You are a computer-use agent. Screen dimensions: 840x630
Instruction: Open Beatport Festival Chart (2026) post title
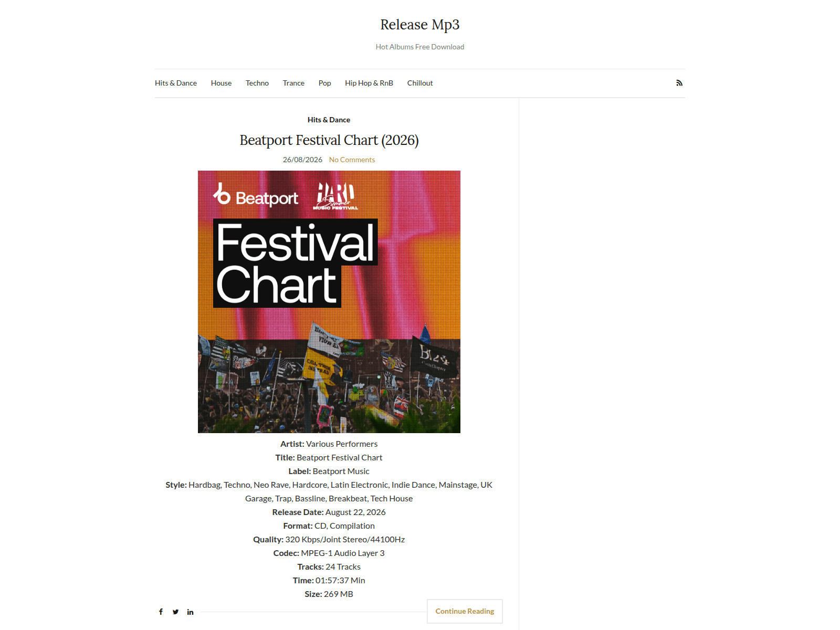329,140
